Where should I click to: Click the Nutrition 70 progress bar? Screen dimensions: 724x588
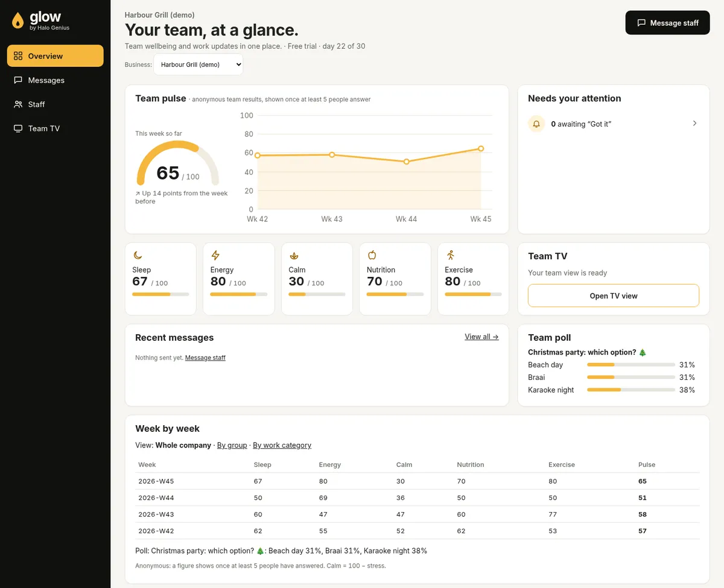pyautogui.click(x=395, y=294)
